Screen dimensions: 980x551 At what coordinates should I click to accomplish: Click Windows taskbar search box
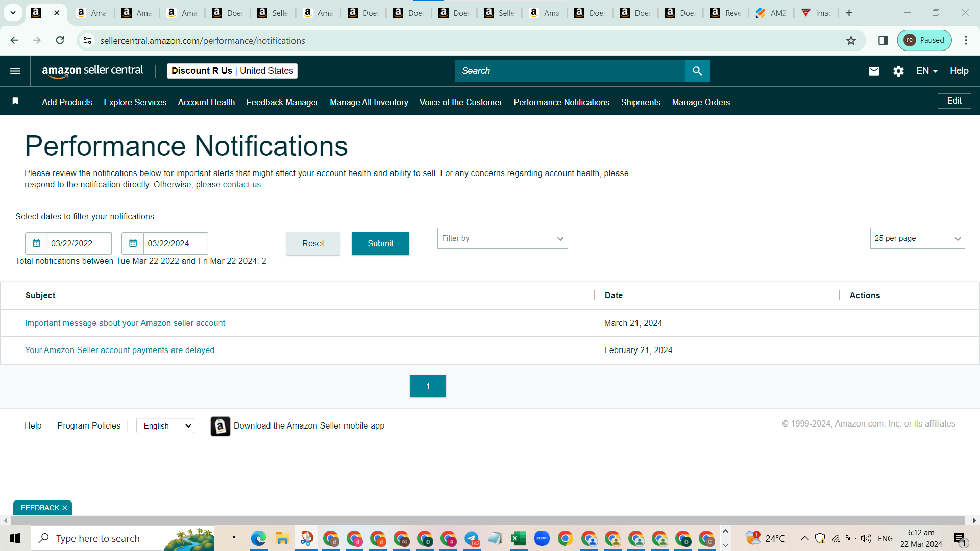(122, 538)
